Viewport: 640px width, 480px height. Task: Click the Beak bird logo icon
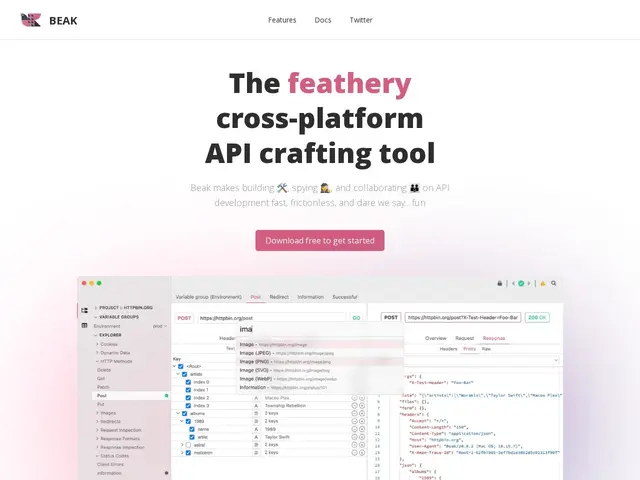click(x=31, y=20)
